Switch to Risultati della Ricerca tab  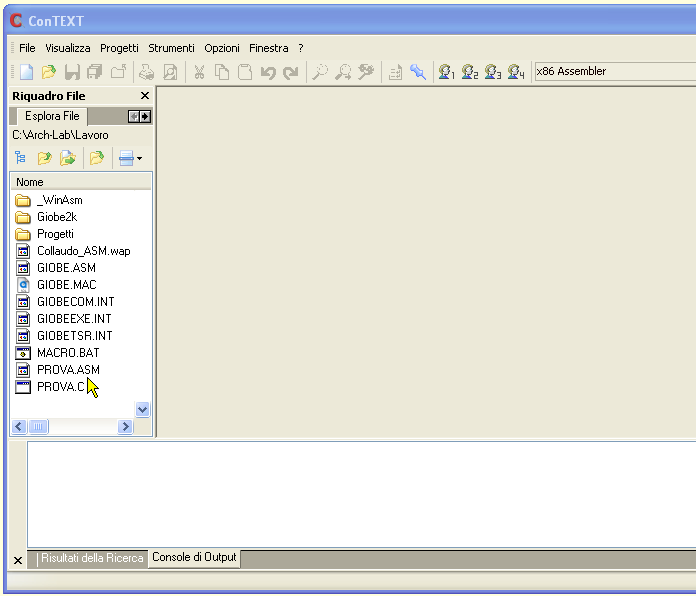pyautogui.click(x=92, y=558)
